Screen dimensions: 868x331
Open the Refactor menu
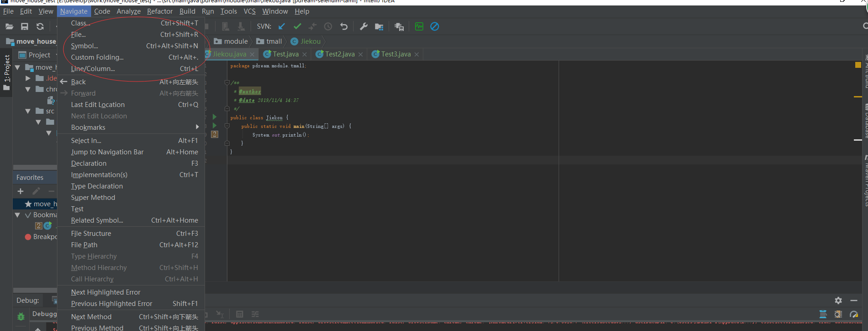click(x=160, y=11)
